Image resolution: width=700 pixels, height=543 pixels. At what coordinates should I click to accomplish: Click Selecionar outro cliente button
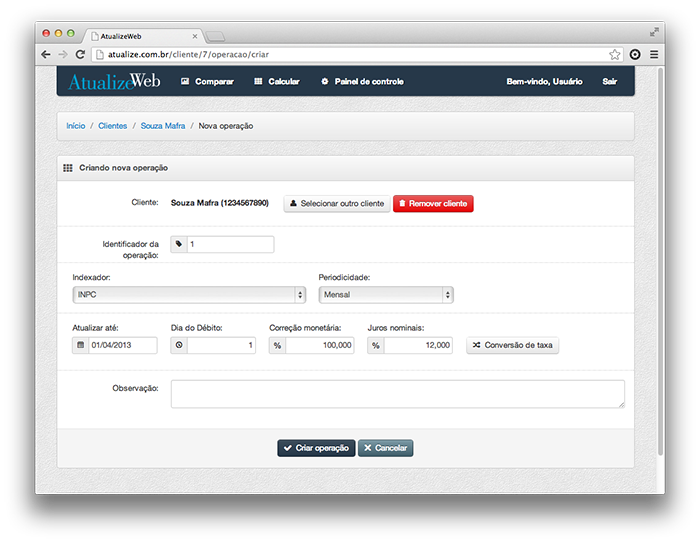pos(337,204)
